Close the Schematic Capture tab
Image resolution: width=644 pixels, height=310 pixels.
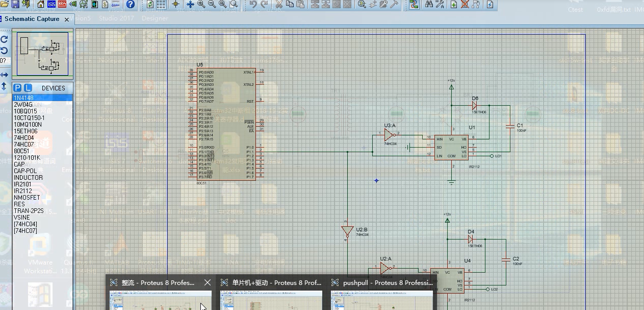[x=67, y=19]
